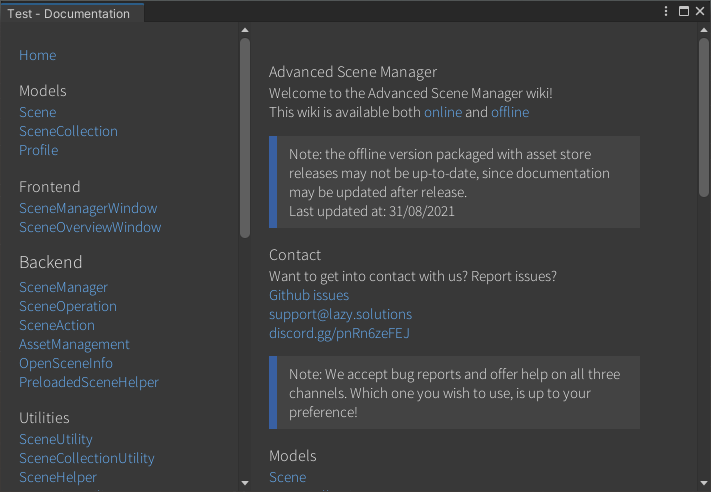Click the main content scrollbar thumb
711x492 pixels.
tap(704, 117)
